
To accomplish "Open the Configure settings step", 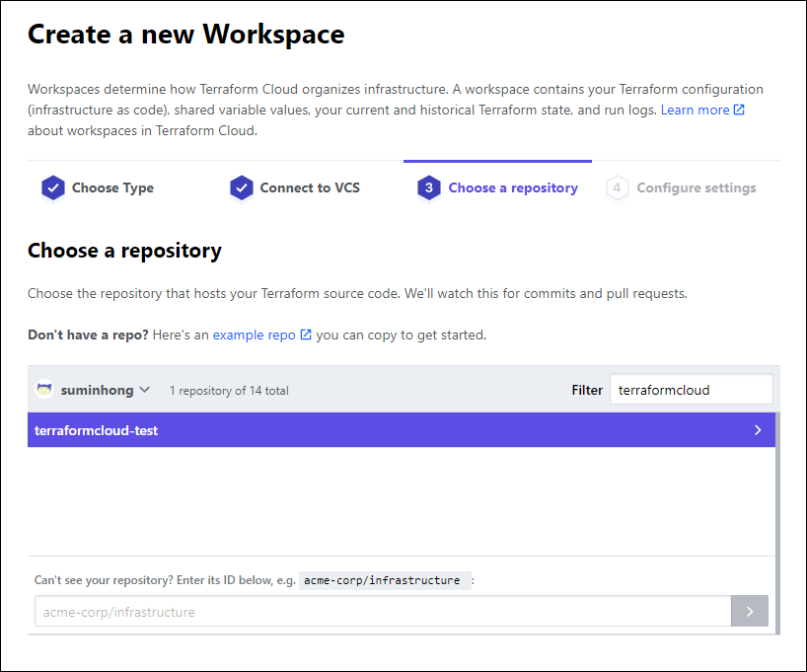I will (681, 187).
